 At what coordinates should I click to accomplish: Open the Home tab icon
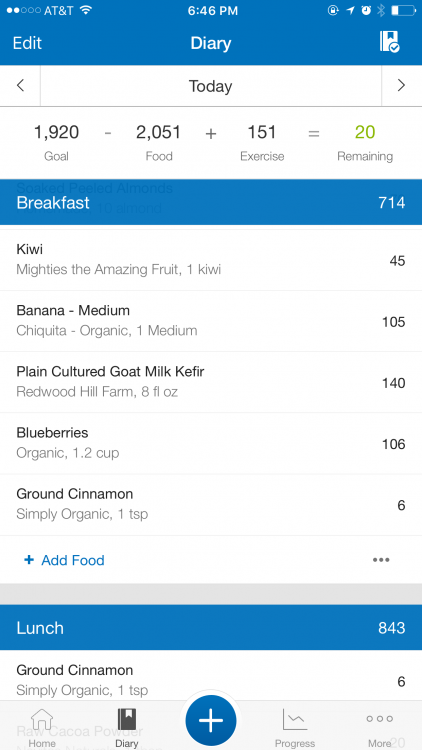[x=42, y=720]
